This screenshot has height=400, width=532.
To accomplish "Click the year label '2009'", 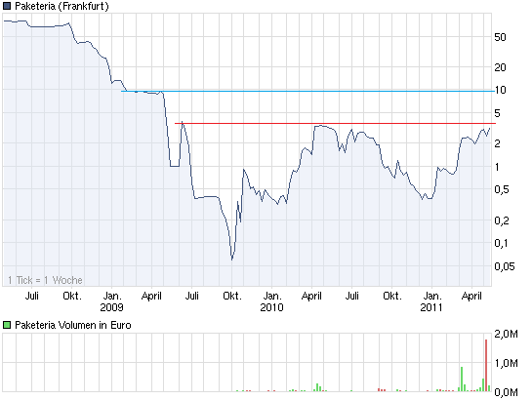I will tap(111, 307).
